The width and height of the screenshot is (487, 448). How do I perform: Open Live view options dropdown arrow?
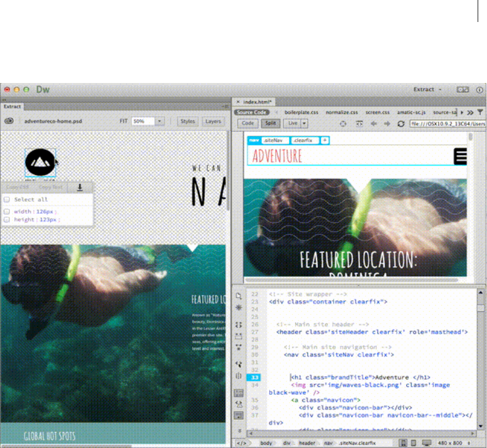click(304, 124)
